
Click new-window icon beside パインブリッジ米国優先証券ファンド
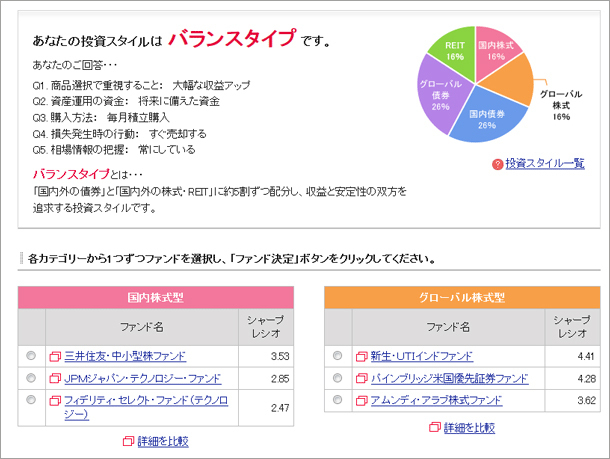pyautogui.click(x=362, y=378)
